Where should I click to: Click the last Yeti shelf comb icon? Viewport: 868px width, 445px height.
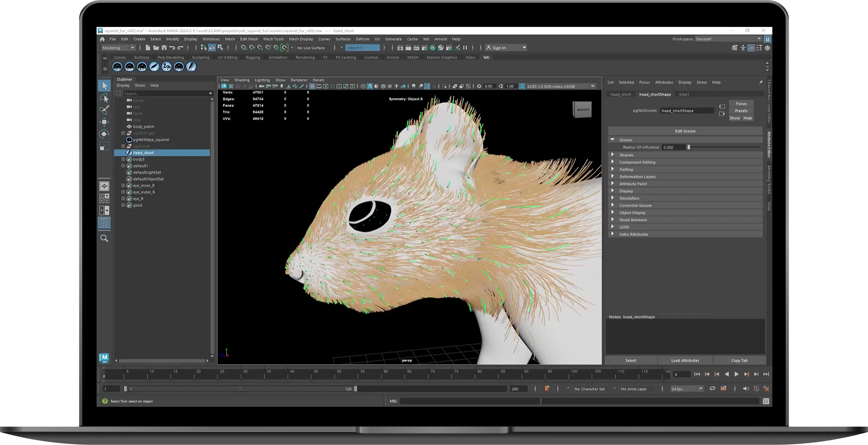[191, 67]
